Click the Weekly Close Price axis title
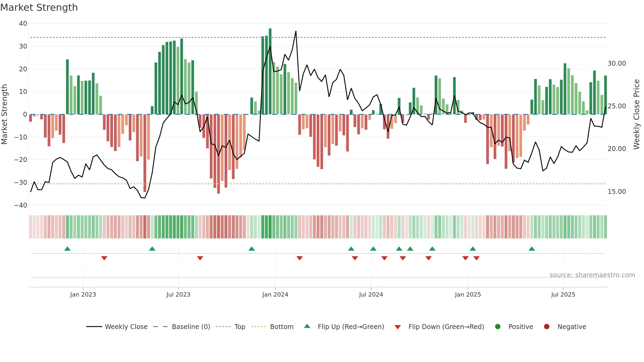The image size is (644, 362). [637, 114]
